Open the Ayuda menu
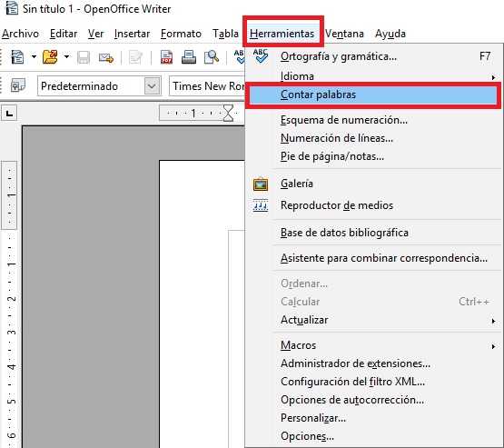504x448 pixels. [x=390, y=34]
